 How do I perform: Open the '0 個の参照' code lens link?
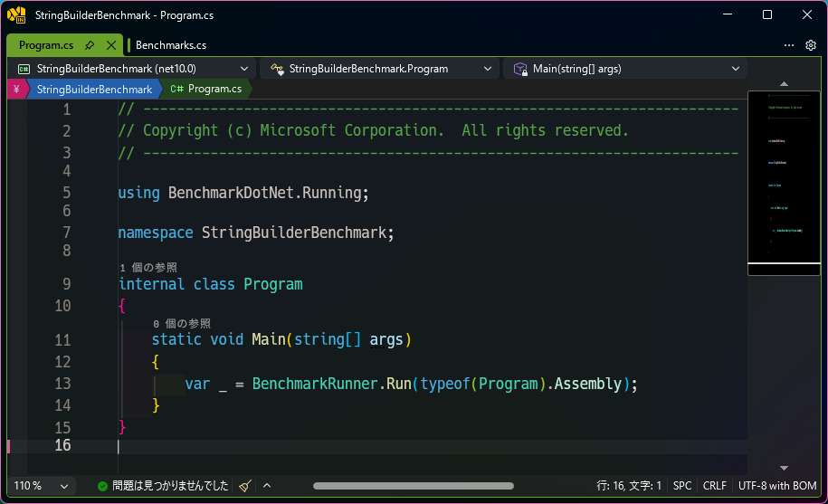[x=182, y=324]
